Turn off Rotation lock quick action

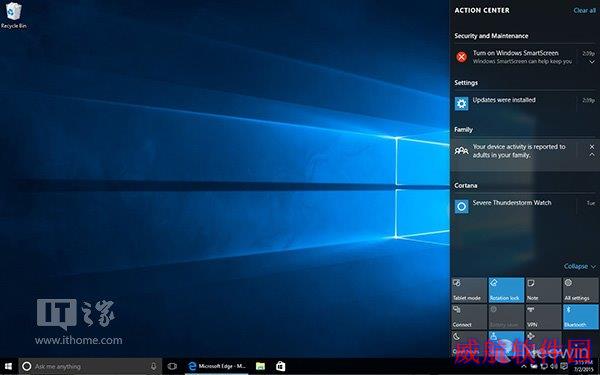click(506, 290)
